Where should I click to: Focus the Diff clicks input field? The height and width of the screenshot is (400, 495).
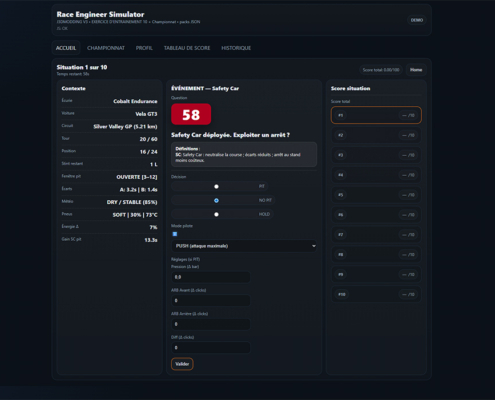(x=211, y=348)
